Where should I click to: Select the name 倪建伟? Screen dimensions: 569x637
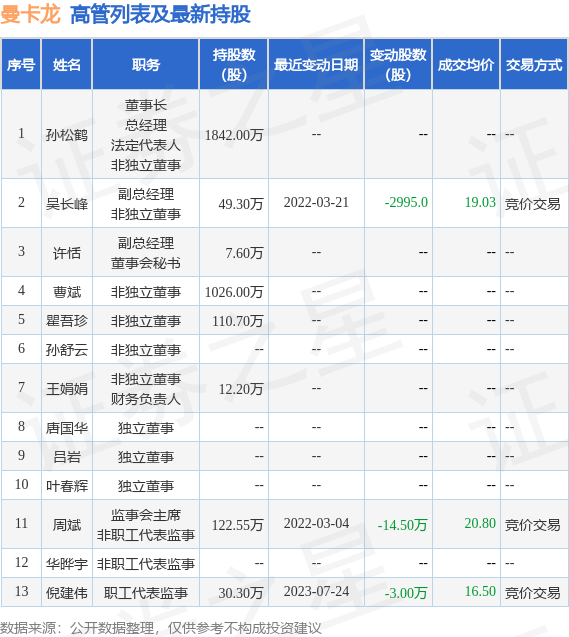pyautogui.click(x=67, y=593)
